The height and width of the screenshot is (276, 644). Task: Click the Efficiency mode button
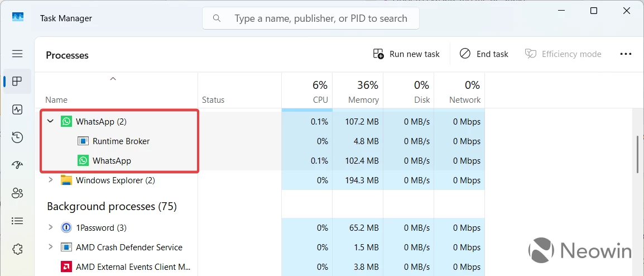[563, 54]
